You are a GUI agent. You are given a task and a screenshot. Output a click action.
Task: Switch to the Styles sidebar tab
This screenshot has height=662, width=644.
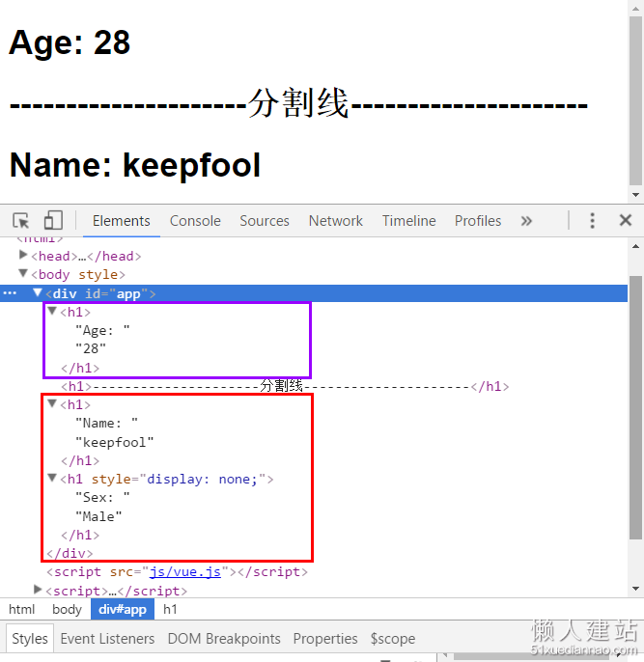[30, 639]
